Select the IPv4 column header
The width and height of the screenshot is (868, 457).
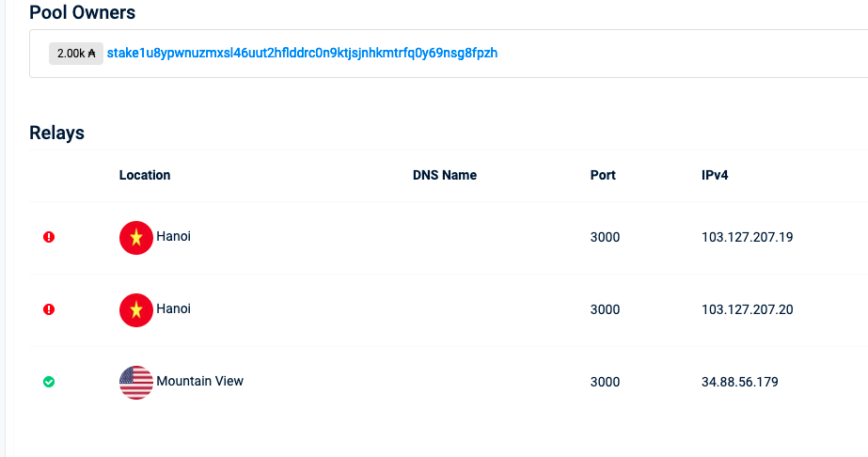715,175
